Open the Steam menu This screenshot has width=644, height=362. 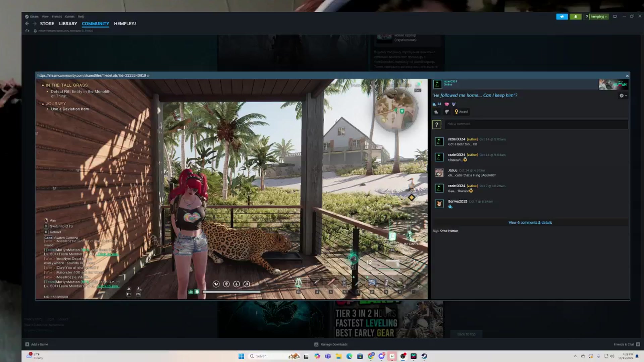tap(34, 16)
